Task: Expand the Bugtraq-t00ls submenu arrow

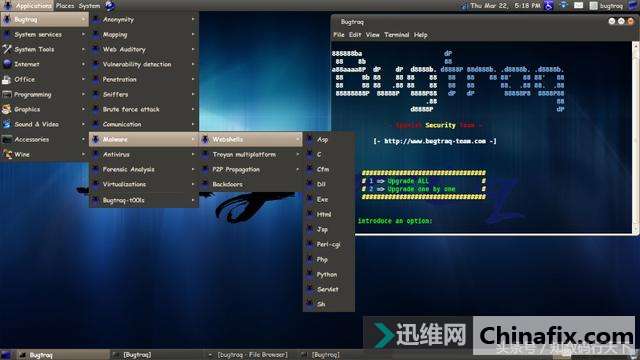Action: 193,200
